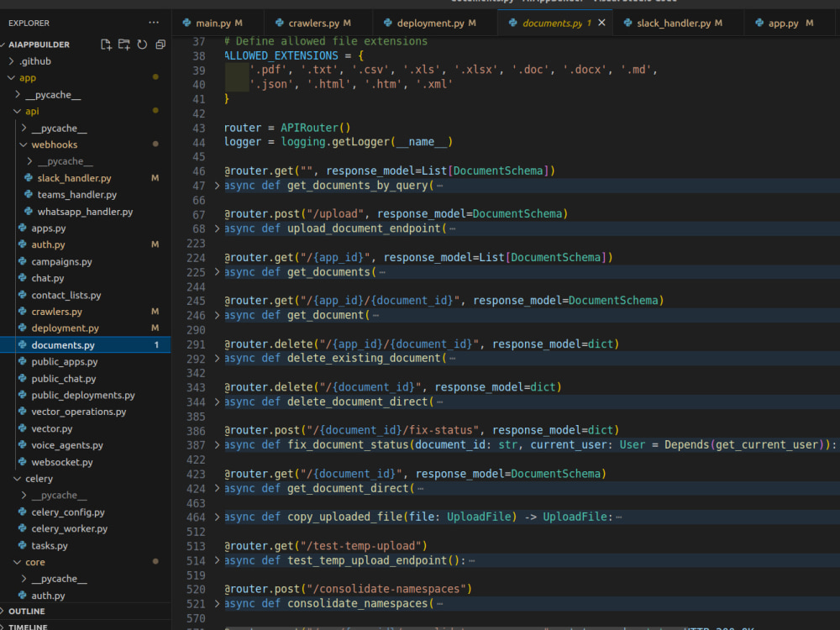Image resolution: width=840 pixels, height=630 pixels.
Task: Unfold copy_uploaded_file at line 464
Action: pos(217,517)
